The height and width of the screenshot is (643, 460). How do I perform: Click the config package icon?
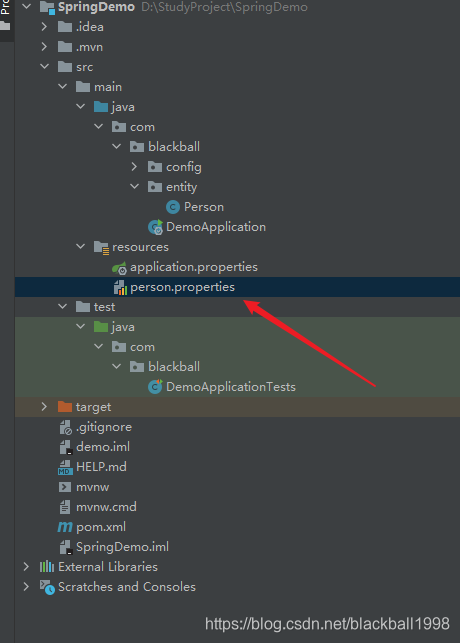coord(155,166)
